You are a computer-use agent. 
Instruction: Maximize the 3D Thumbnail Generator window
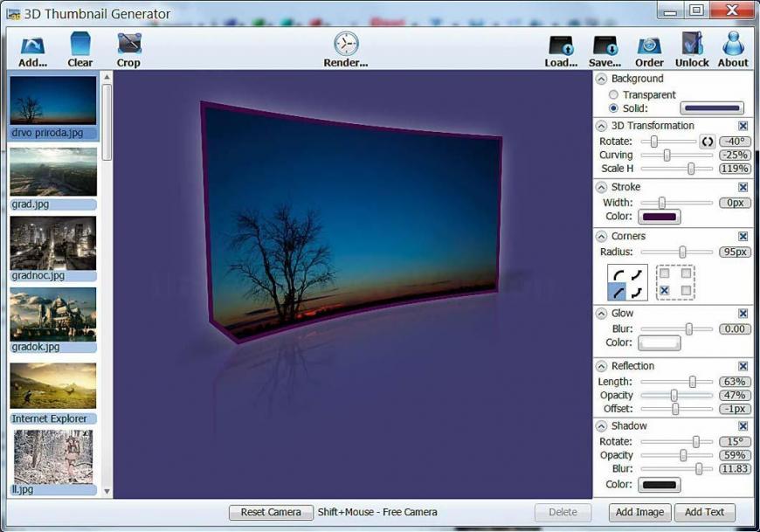point(697,10)
